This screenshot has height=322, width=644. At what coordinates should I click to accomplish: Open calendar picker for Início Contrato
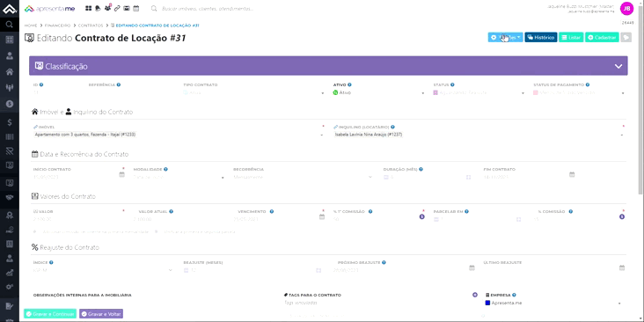(x=122, y=174)
